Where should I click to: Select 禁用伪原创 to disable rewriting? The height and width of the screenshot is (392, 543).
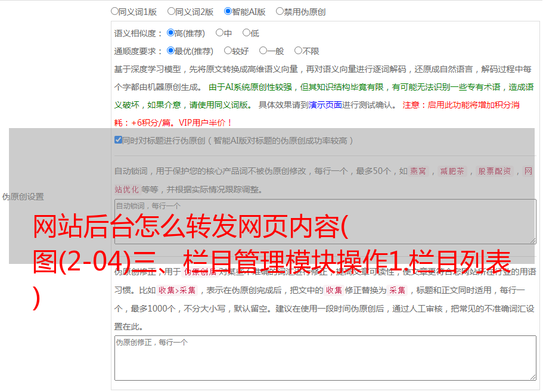point(280,11)
